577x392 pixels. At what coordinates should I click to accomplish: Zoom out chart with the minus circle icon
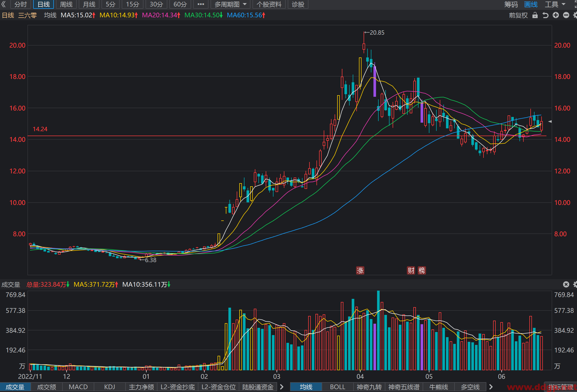pyautogui.click(x=566, y=15)
